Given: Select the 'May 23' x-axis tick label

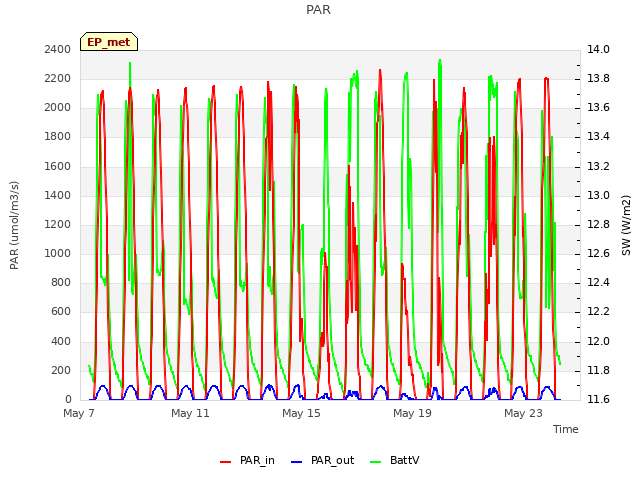Looking at the screenshot, I should tap(523, 413).
